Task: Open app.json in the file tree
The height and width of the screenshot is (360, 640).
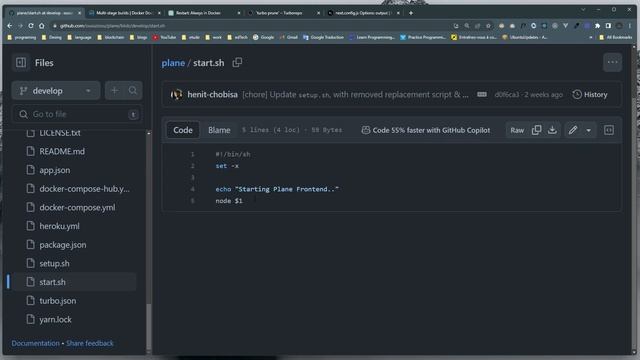Action: pyautogui.click(x=55, y=170)
